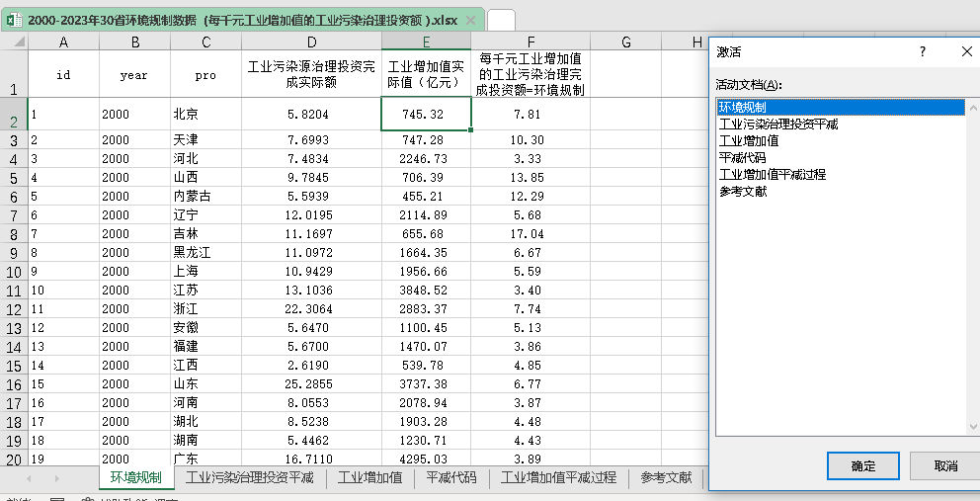This screenshot has width=980, height=501.
Task: Close the xlsx document tab
Action: 470,21
